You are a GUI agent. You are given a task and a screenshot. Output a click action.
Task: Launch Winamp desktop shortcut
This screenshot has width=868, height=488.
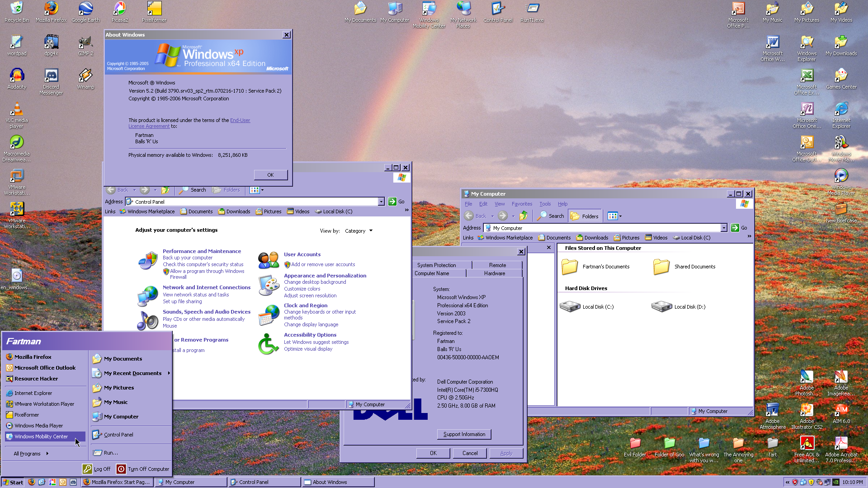click(85, 79)
